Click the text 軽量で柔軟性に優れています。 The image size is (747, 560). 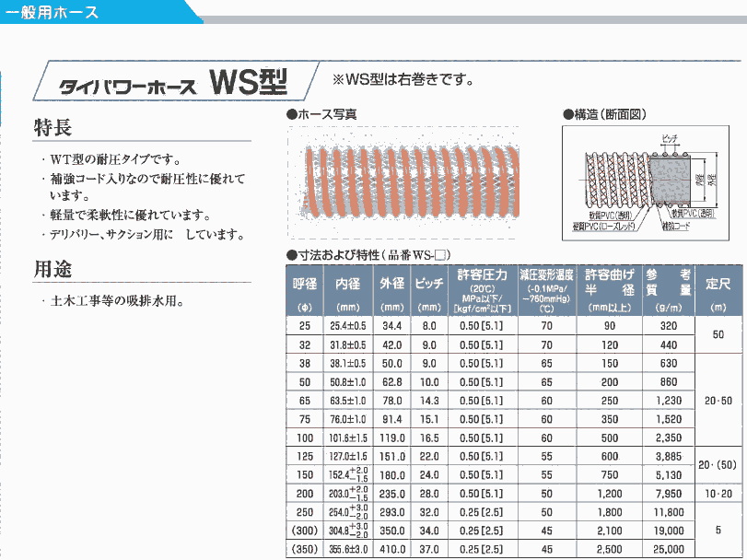coord(131,216)
